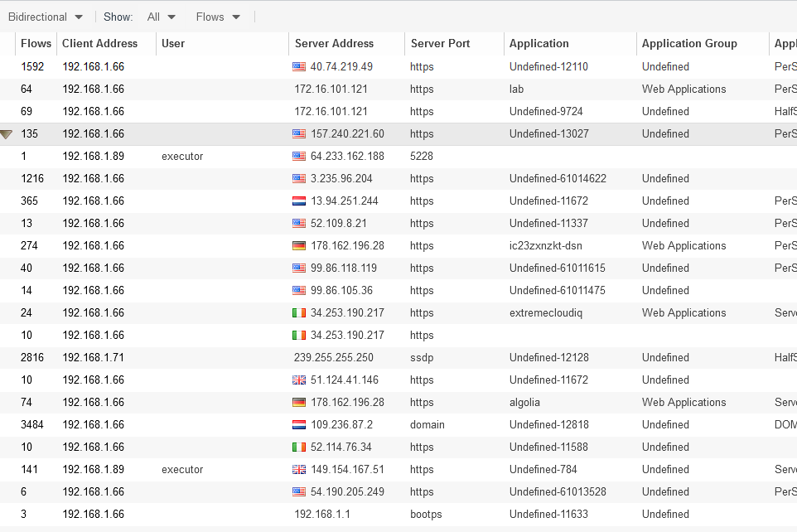Open the Show All filter dropdown
The height and width of the screenshot is (532, 797).
(162, 17)
